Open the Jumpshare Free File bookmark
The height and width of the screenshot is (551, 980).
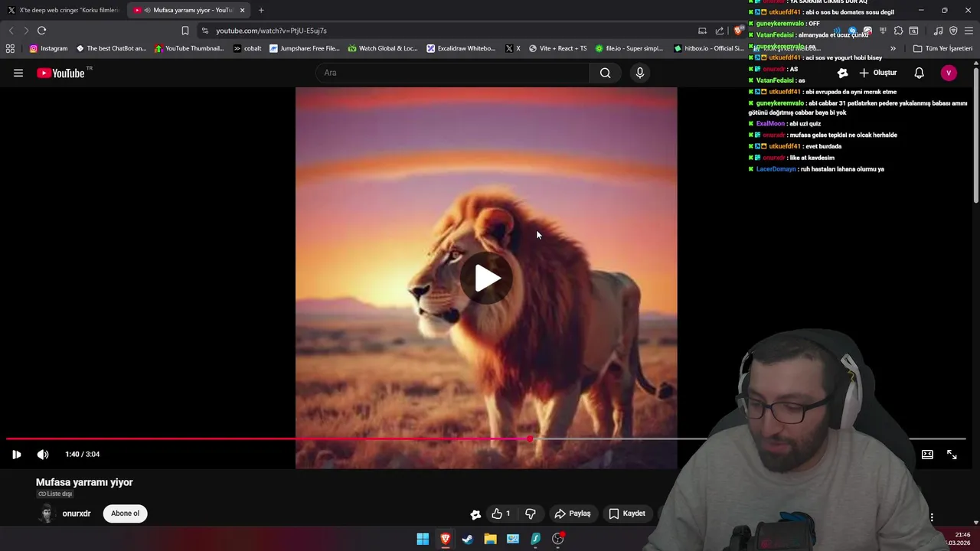(x=304, y=48)
